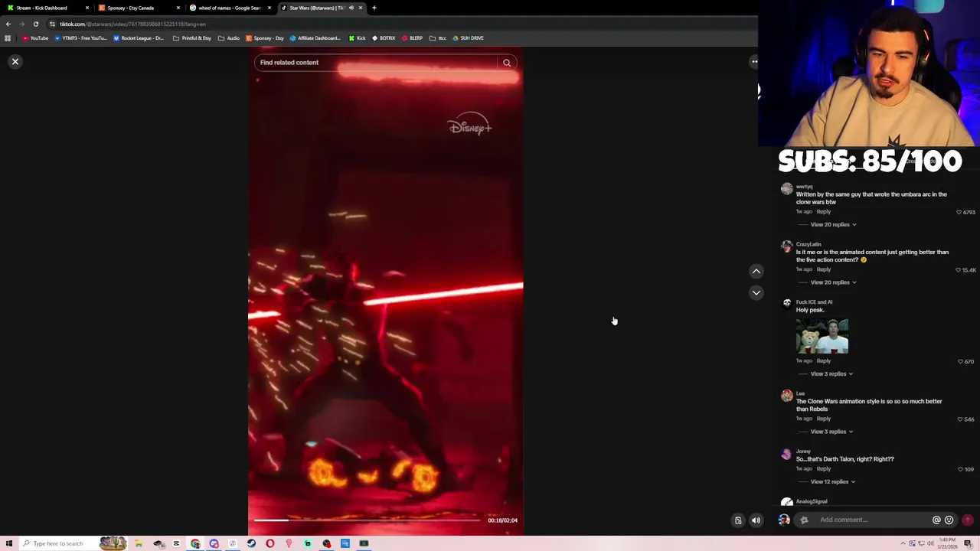Like CrazyLatin's comment showing 15.4K likes

coord(959,270)
